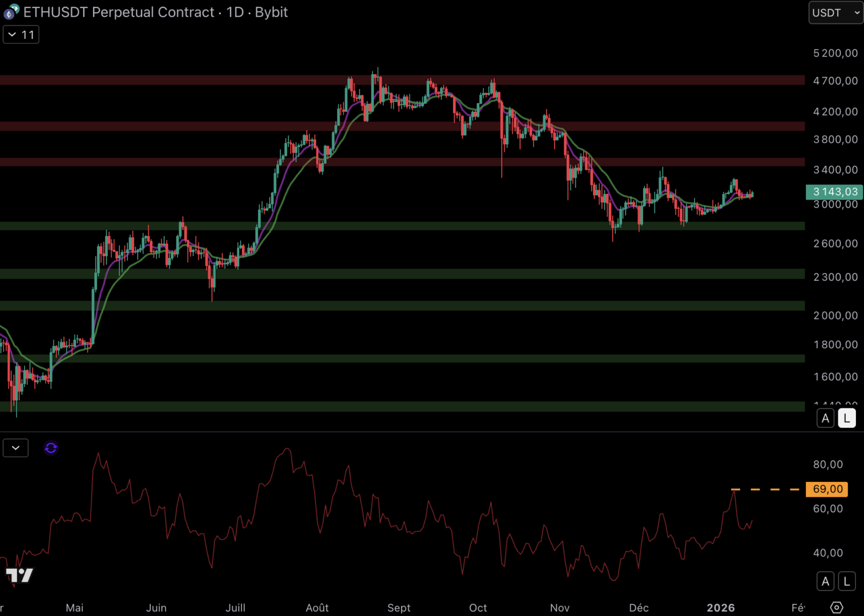The height and width of the screenshot is (616, 864).
Task: Click the TradingView logo
Action: coord(19,576)
